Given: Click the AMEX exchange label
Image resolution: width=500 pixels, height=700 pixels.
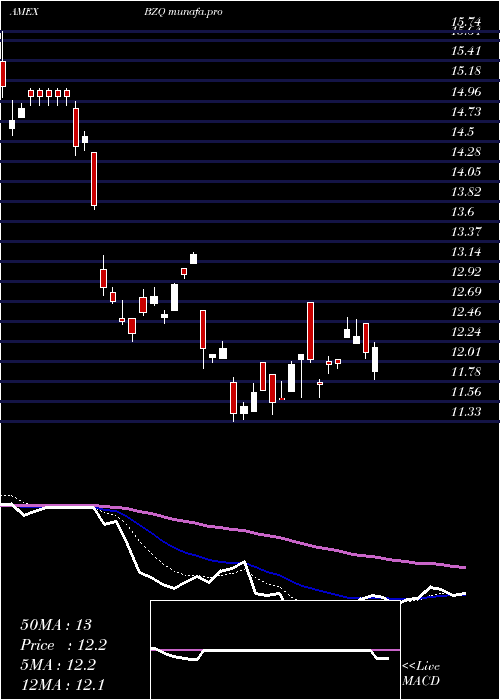Looking at the screenshot, I should click(23, 12).
